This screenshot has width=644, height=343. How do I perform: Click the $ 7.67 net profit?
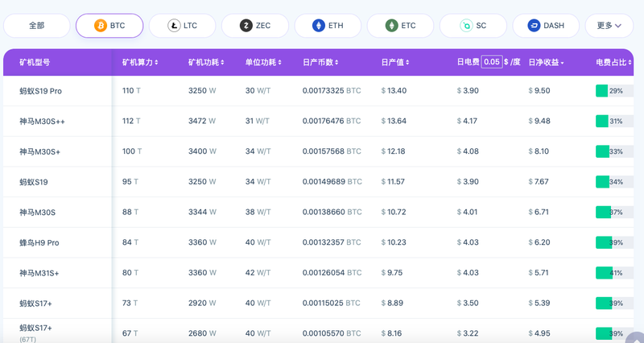pos(539,182)
